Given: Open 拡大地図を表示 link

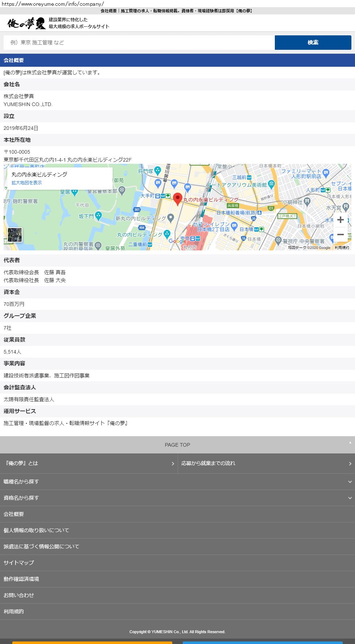Looking at the screenshot, I should (27, 183).
